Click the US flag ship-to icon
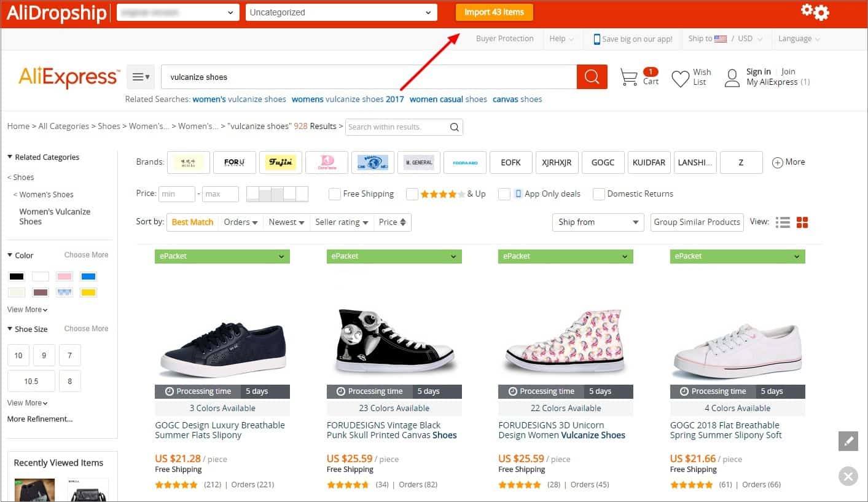The image size is (868, 502). coord(721,39)
